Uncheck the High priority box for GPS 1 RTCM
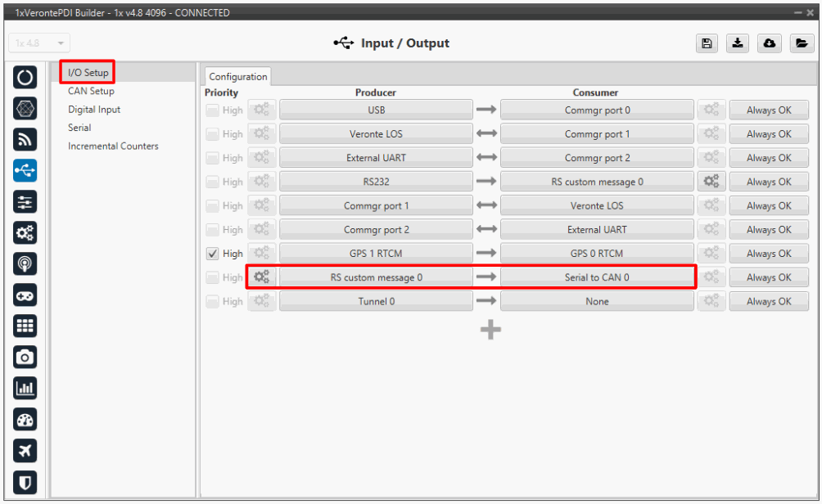Viewport: 822px width, 504px height. click(x=213, y=254)
